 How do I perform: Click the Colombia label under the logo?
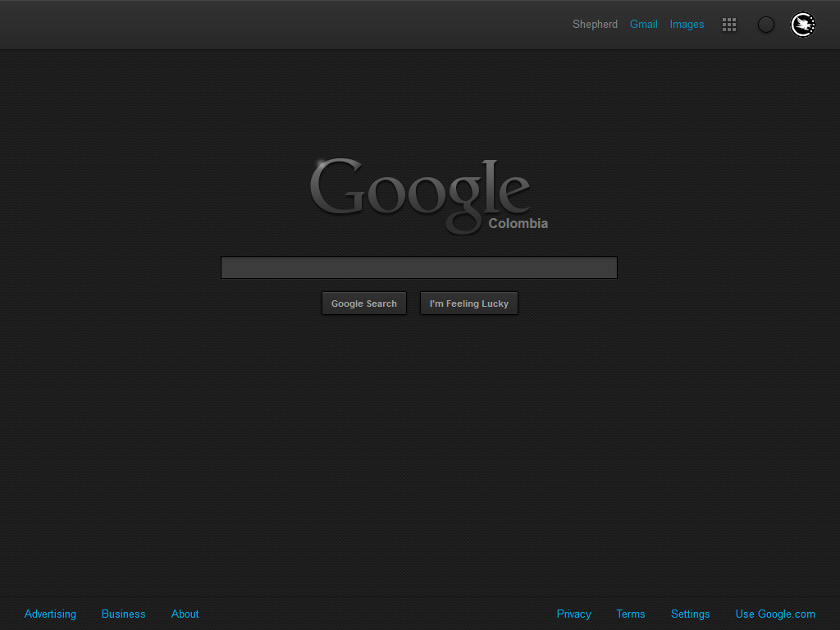[518, 223]
